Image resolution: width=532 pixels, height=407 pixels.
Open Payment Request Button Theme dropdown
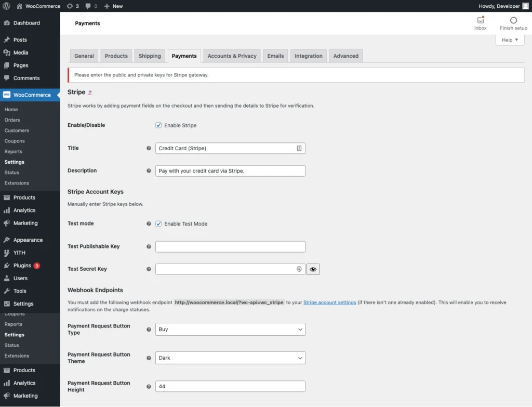(x=230, y=358)
